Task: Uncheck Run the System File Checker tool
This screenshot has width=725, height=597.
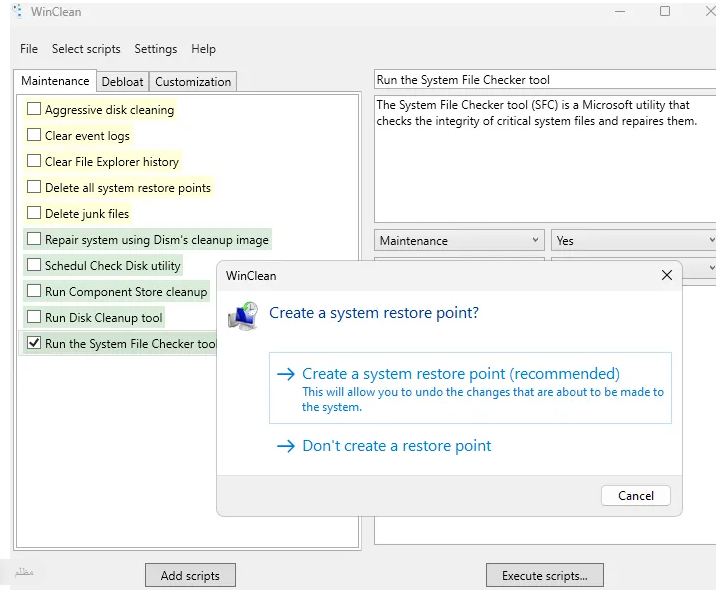Action: pyautogui.click(x=34, y=343)
